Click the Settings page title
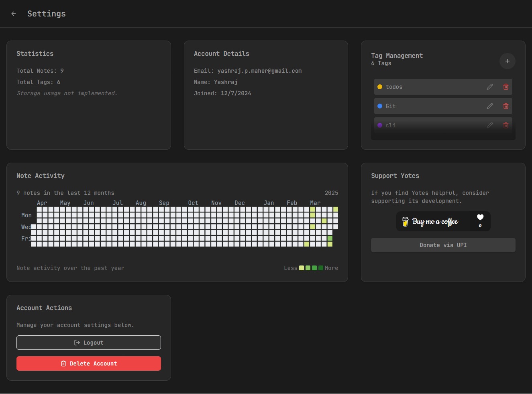The image size is (532, 394). (x=47, y=14)
